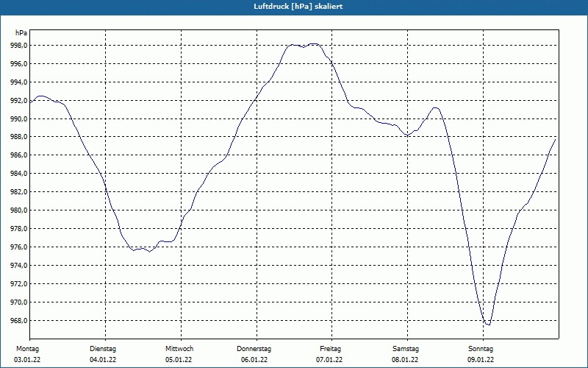Select the 980,0 axis value
Screen dimensions: 588x368
point(19,210)
